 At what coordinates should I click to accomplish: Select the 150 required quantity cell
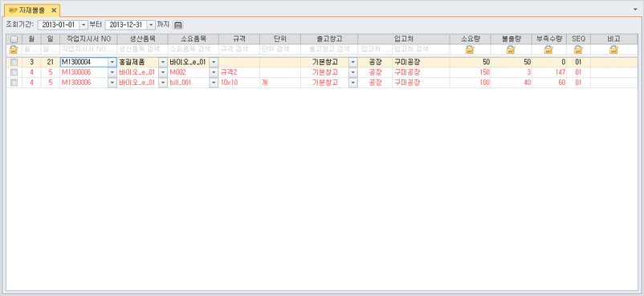471,72
